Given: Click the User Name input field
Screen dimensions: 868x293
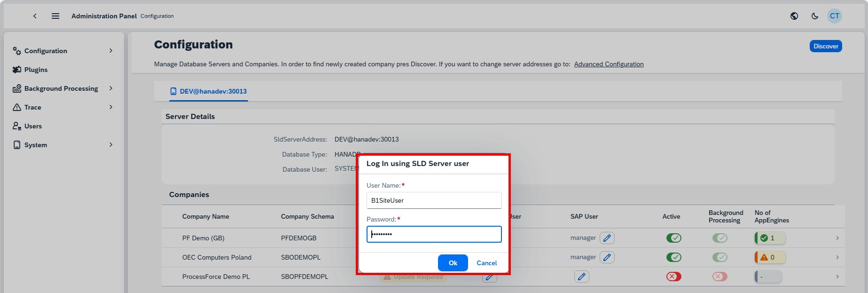Looking at the screenshot, I should click(x=434, y=200).
